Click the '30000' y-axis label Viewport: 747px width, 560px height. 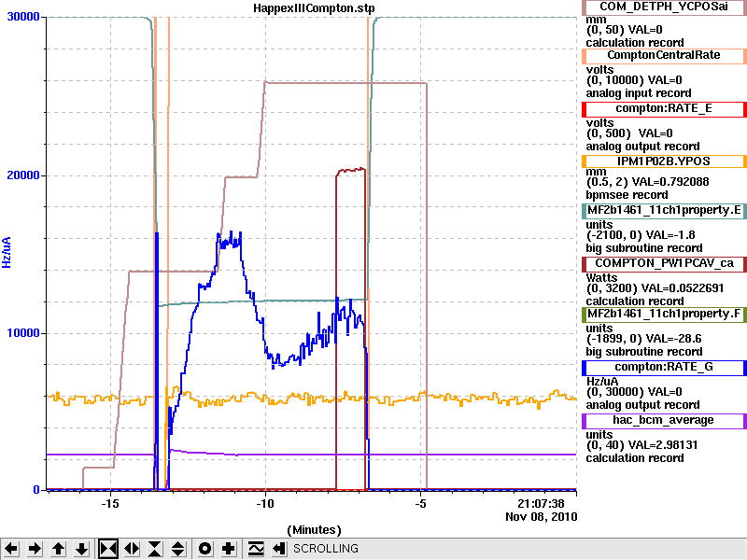pyautogui.click(x=22, y=17)
